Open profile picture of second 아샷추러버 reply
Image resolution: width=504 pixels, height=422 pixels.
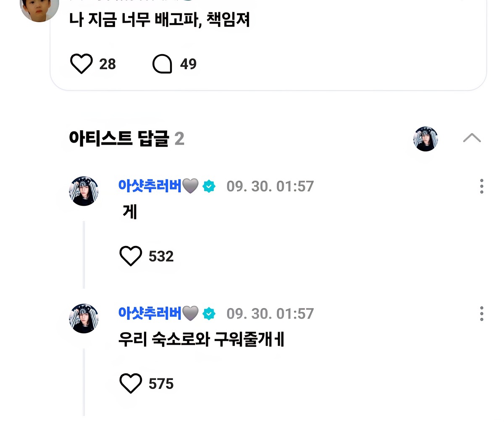(x=84, y=319)
